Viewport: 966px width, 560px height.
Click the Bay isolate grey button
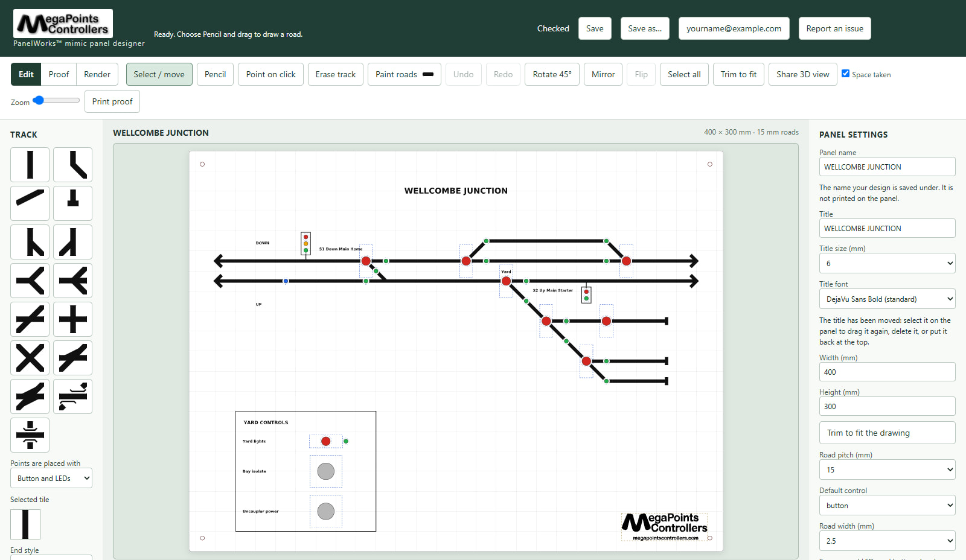(326, 471)
